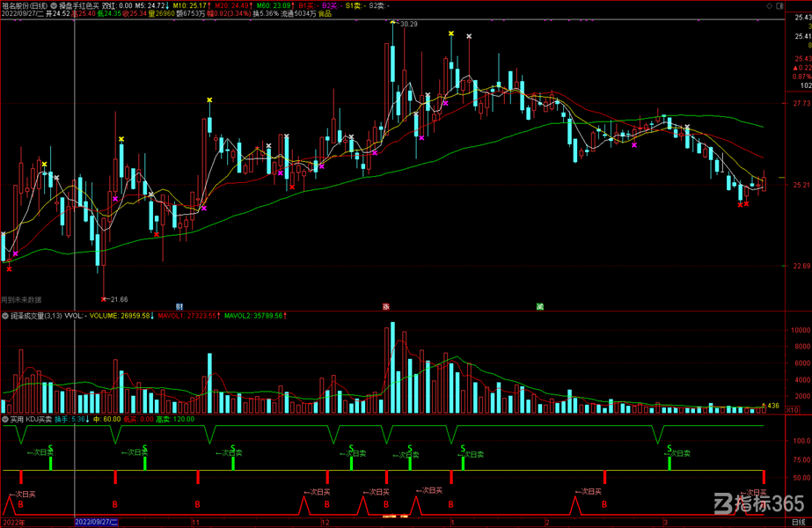Click the X10 volume scale label

click(793, 410)
